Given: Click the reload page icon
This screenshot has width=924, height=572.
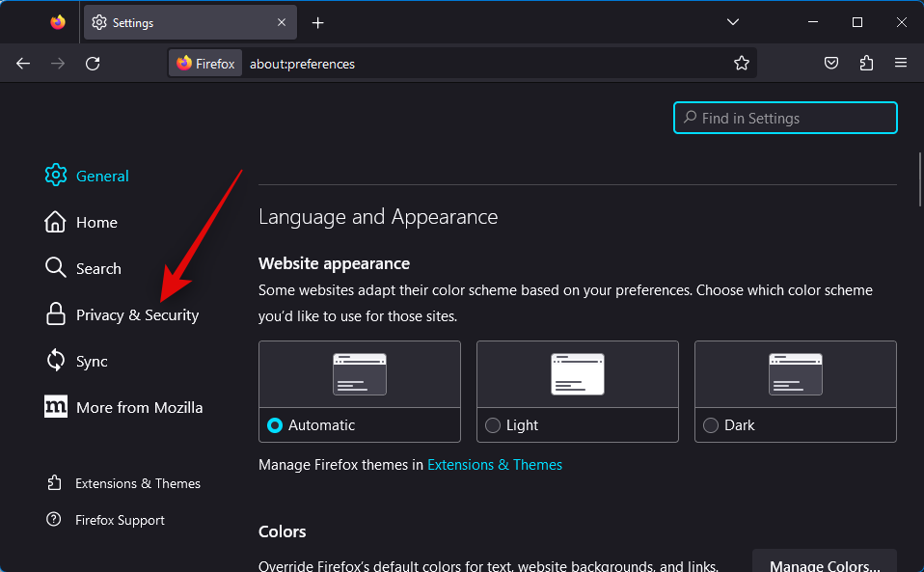Looking at the screenshot, I should 93,64.
